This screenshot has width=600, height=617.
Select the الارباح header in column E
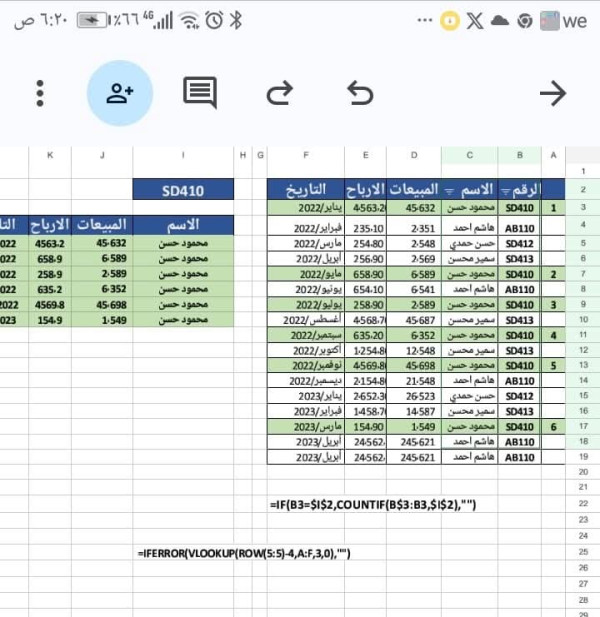[x=365, y=189]
